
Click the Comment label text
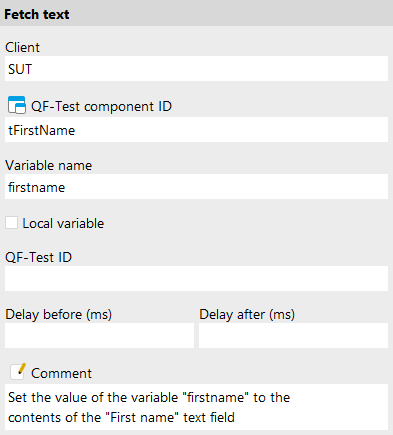61,373
